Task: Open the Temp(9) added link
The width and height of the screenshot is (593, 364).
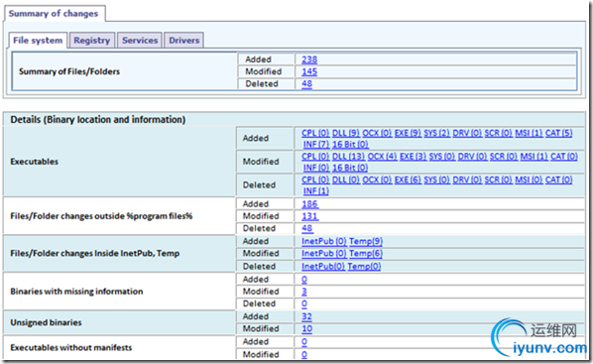Action: click(366, 241)
